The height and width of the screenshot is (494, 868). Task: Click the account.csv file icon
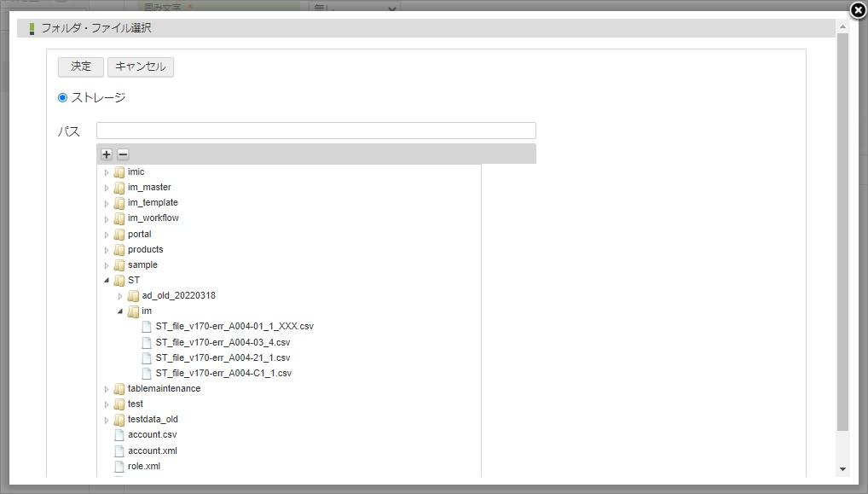tap(119, 435)
